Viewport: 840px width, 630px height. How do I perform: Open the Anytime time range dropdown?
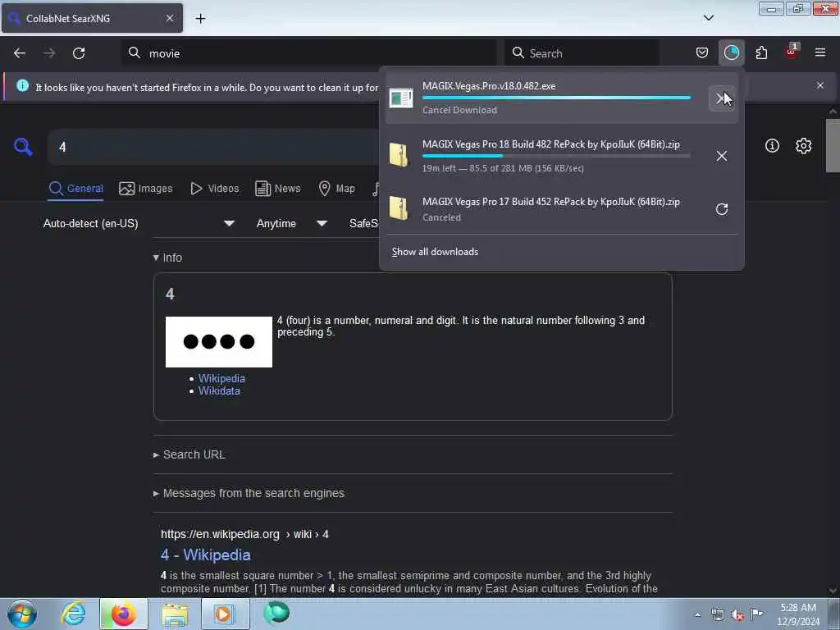tap(291, 223)
